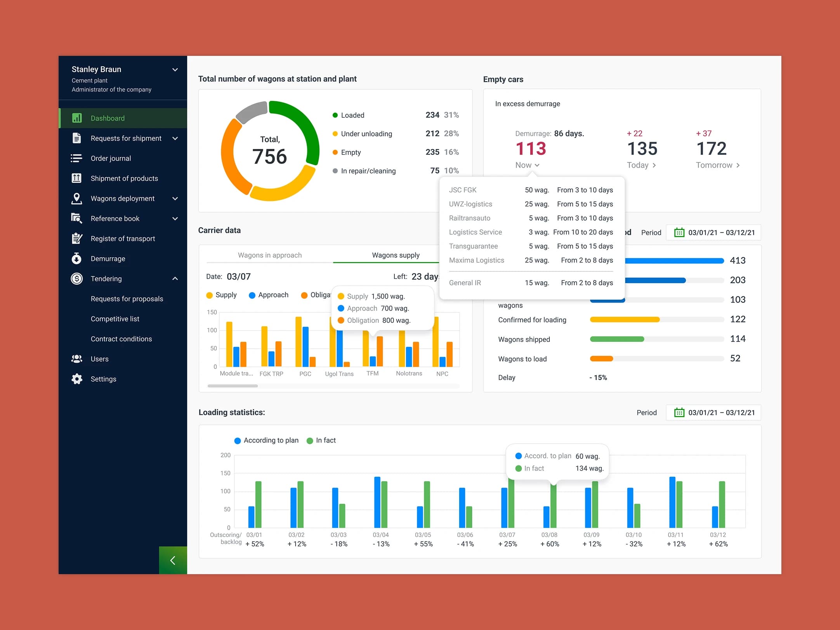Click the Tendering dollar-circle icon
The height and width of the screenshot is (630, 840).
[77, 279]
